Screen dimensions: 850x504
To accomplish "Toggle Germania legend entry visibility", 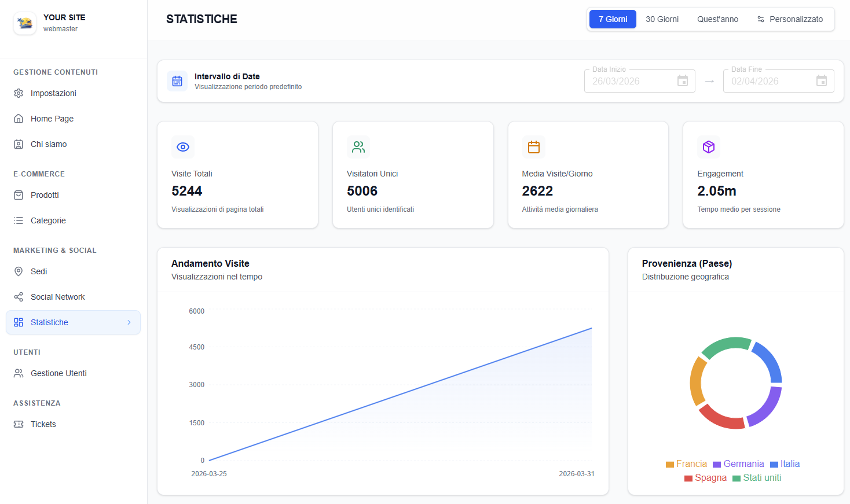I will [738, 464].
